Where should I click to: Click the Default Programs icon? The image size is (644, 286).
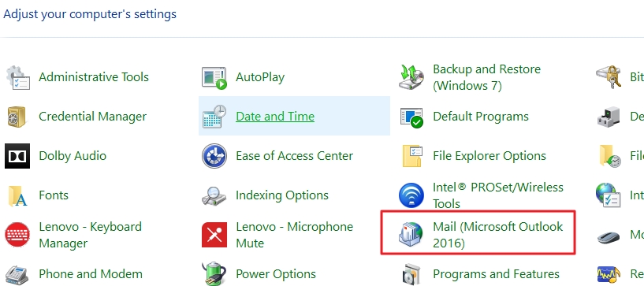pyautogui.click(x=411, y=117)
